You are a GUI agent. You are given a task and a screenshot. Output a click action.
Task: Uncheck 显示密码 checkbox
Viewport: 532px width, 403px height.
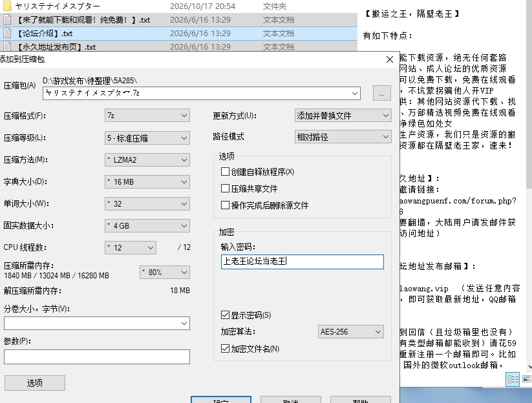[x=225, y=315]
